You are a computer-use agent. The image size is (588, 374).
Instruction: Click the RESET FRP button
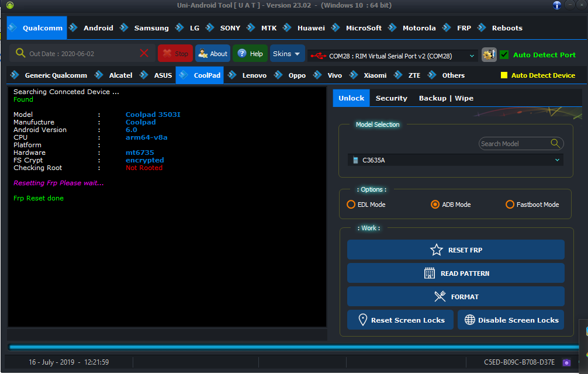coord(456,250)
